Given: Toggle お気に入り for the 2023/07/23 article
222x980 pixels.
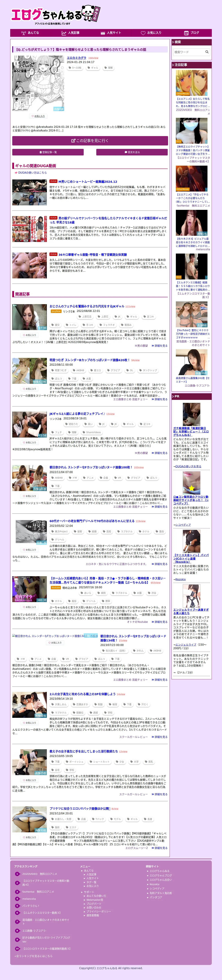Looking at the screenshot, I should click(x=55, y=643).
